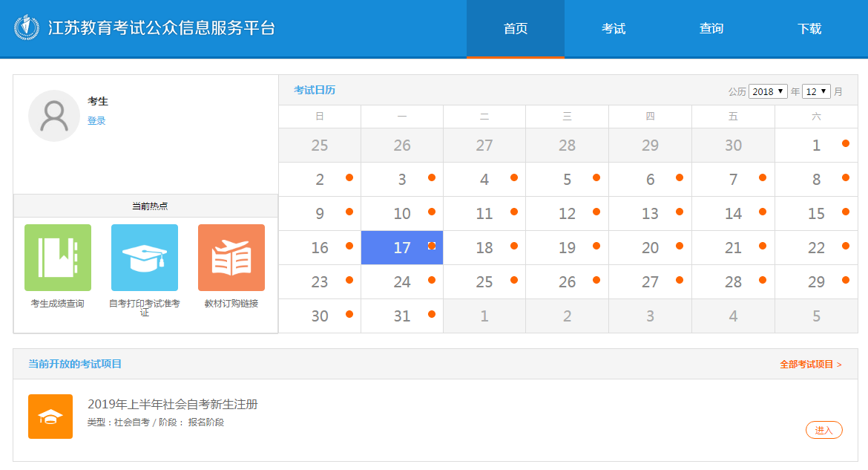Image resolution: width=868 pixels, height=470 pixels.
Task: Open the blue graduation cap admission ticket icon
Action: [x=145, y=257]
